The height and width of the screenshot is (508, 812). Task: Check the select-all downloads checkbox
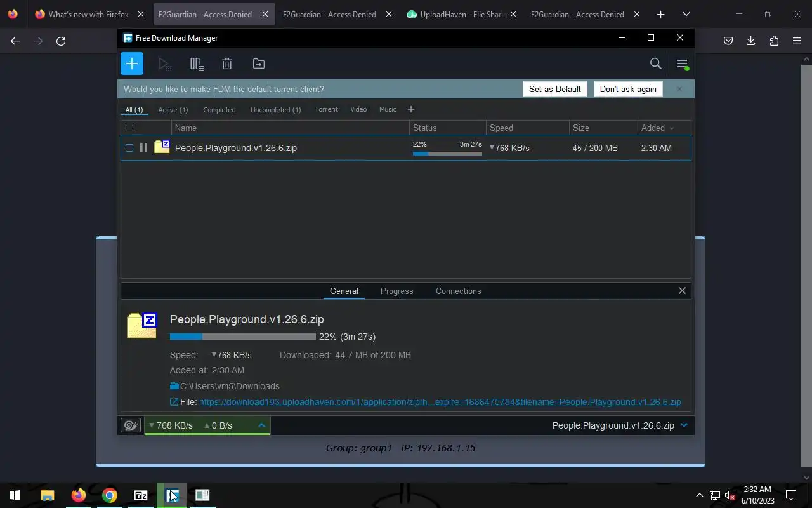[129, 128]
